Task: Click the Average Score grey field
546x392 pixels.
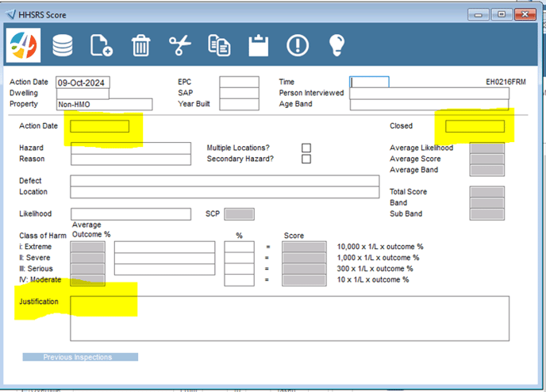Action: coord(487,159)
